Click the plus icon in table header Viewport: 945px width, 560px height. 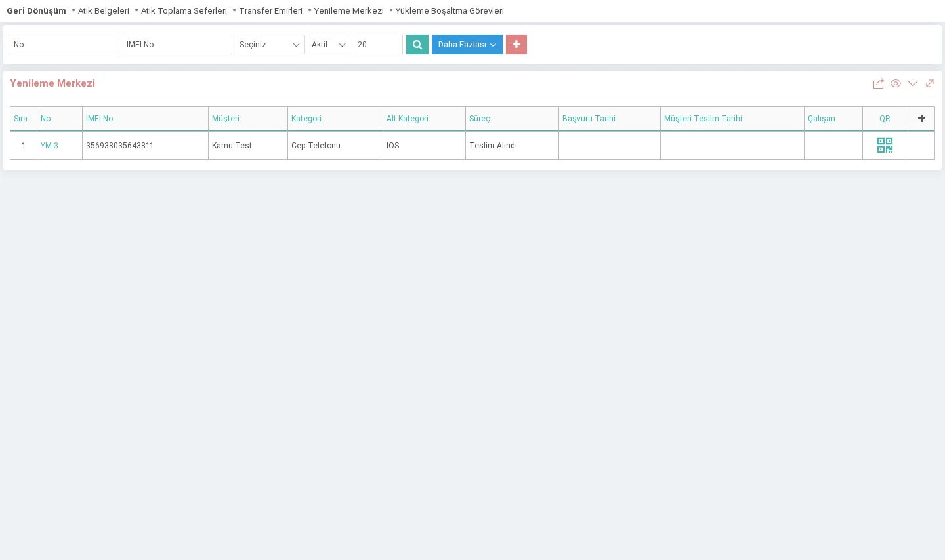[x=921, y=119]
